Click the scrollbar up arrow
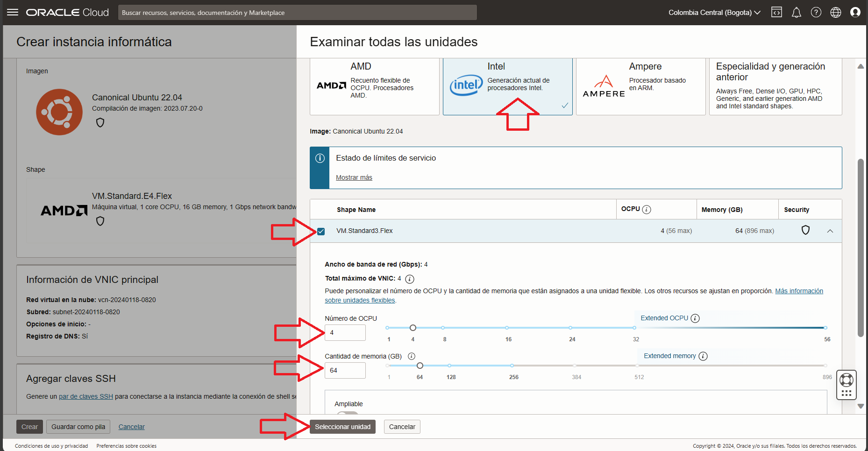This screenshot has width=868, height=451. click(861, 66)
